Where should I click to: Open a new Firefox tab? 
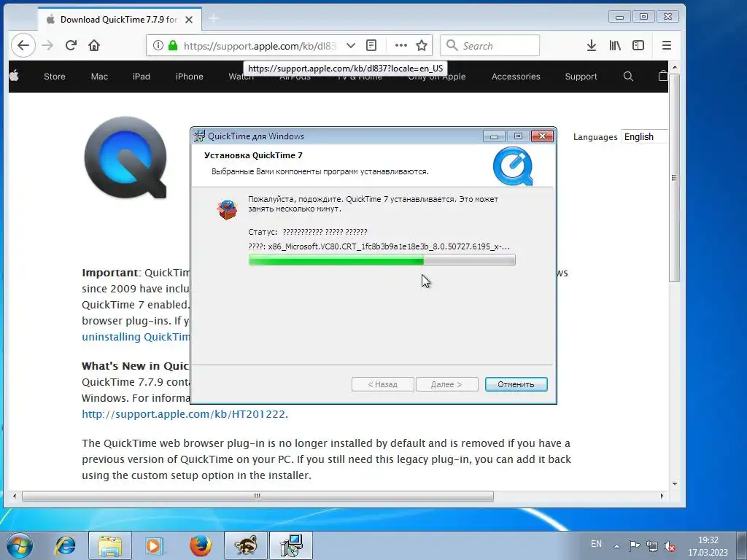pos(214,18)
